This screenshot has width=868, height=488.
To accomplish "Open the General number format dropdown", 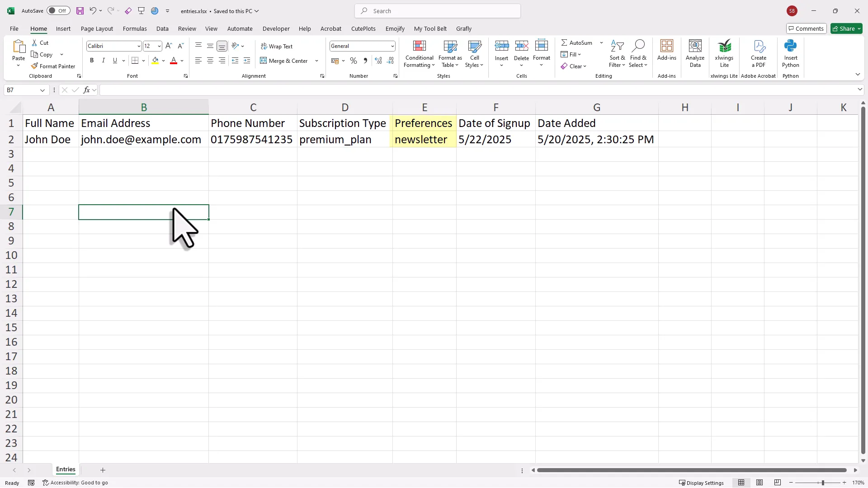I will click(x=392, y=46).
